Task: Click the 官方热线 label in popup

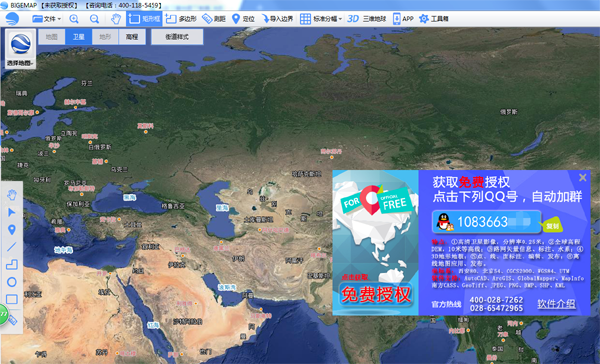Action: tap(446, 304)
